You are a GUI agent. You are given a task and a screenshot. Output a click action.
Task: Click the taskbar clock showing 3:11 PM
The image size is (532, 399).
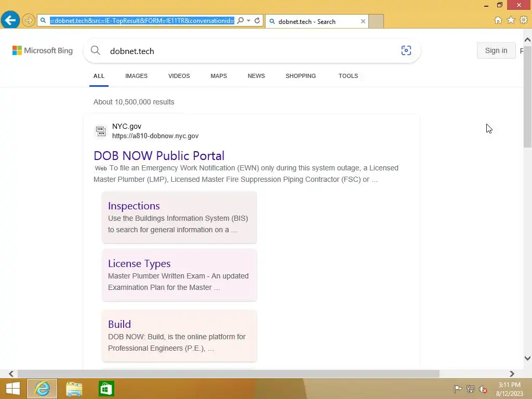tap(509, 389)
